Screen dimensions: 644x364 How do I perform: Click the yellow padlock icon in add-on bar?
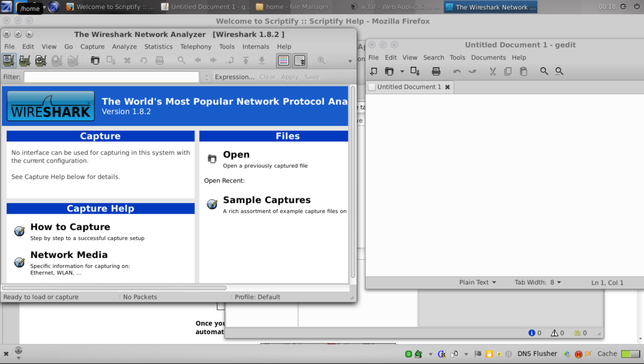(x=488, y=354)
